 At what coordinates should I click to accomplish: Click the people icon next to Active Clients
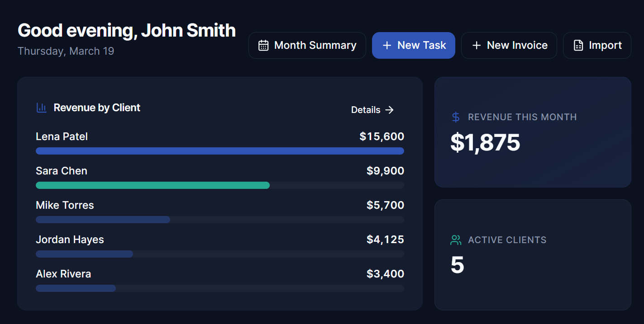(x=455, y=240)
